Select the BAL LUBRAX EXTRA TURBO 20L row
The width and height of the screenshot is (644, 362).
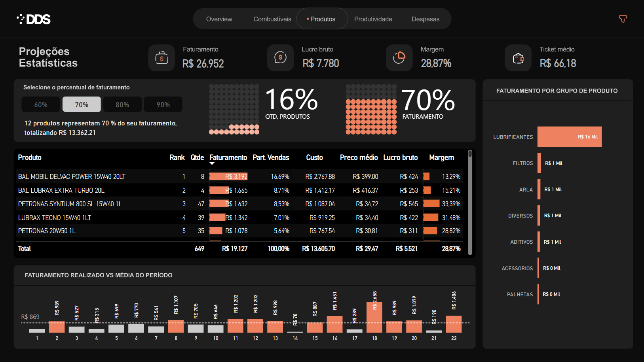tap(239, 190)
